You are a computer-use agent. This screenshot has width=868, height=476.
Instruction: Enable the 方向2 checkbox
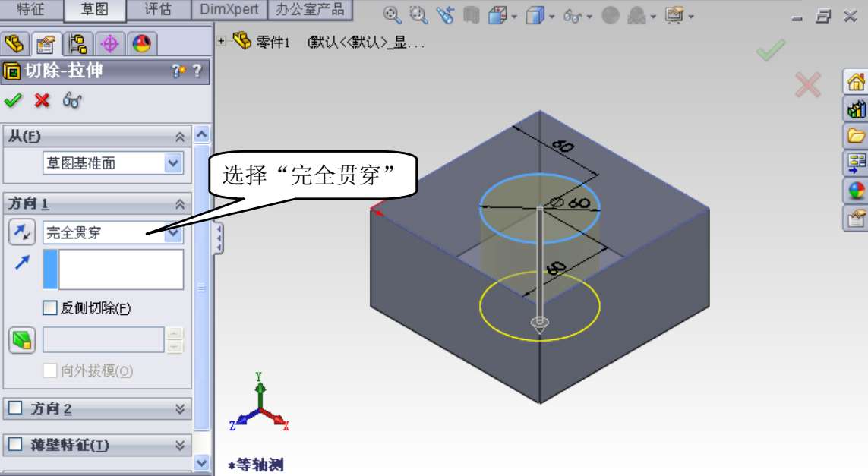tap(14, 408)
